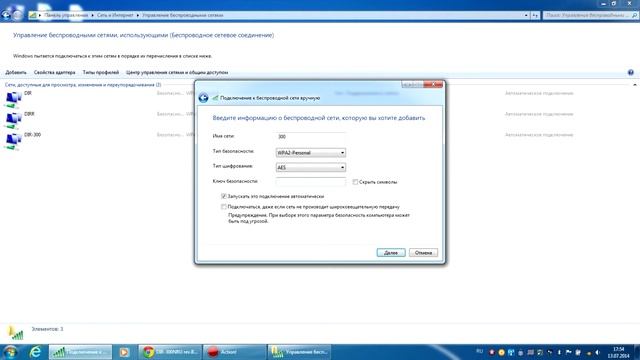Image resolution: width=640 pixels, height=360 pixels.
Task: Switch to the wireless management taskbar item
Action: coord(299,352)
